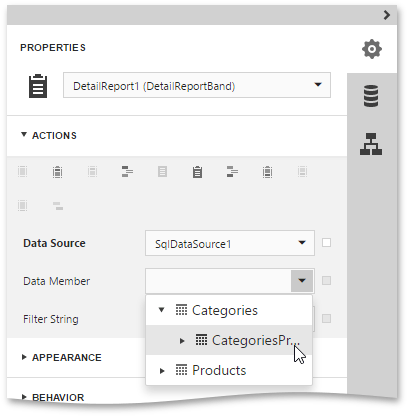Click the dark clipboard action icon in Actions

(197, 172)
